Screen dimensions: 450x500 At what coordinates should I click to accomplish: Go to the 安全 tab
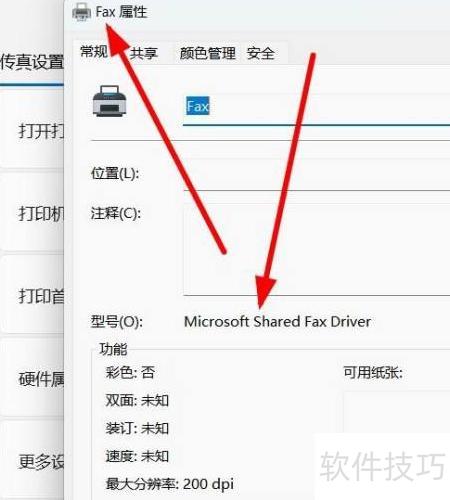pyautogui.click(x=261, y=53)
